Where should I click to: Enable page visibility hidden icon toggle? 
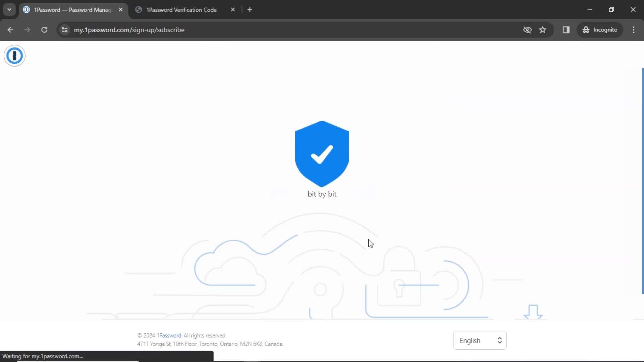pos(527,29)
